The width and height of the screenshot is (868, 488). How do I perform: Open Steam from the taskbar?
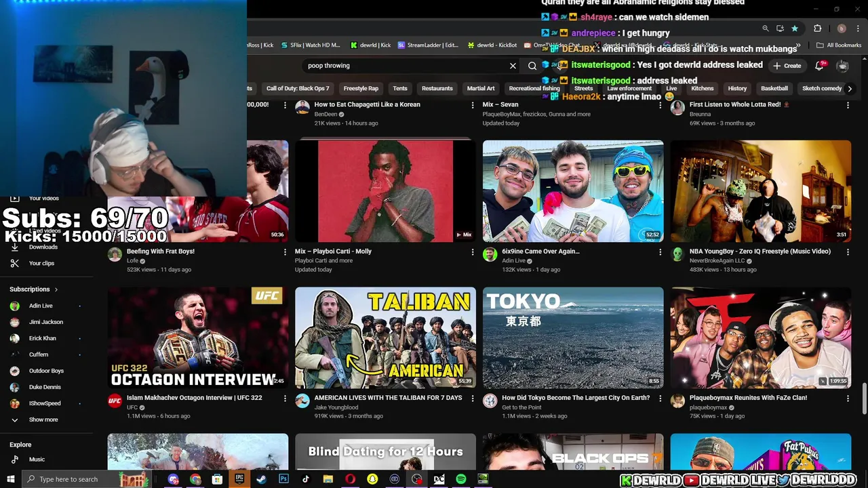261,479
